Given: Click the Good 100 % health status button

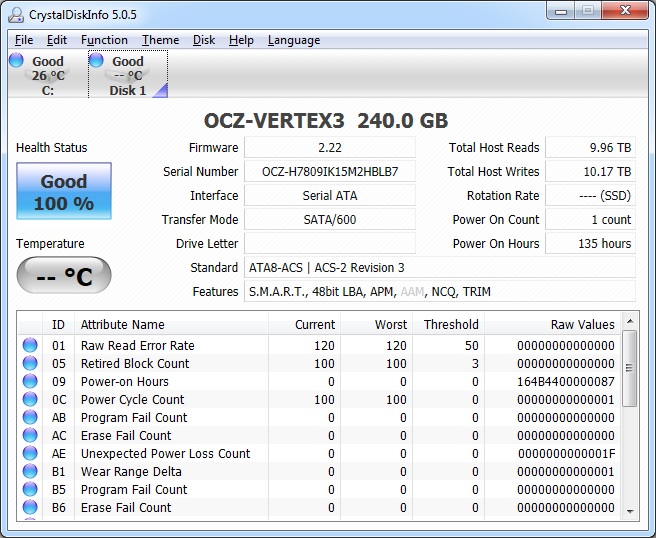Looking at the screenshot, I should 64,191.
